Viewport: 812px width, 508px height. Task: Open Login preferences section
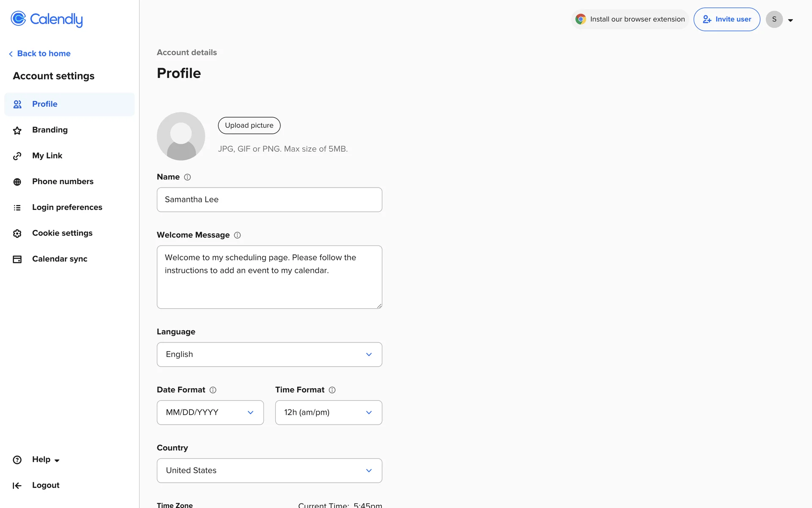click(67, 207)
